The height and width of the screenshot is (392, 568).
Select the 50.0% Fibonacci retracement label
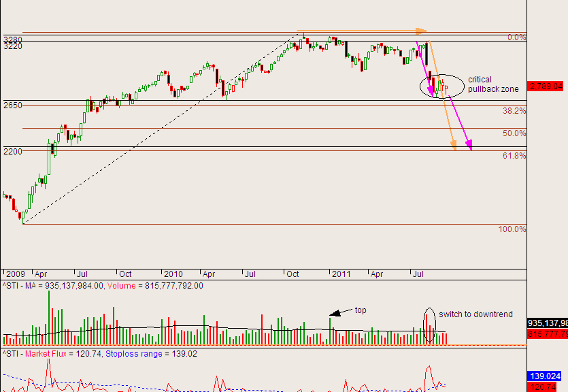coord(514,133)
